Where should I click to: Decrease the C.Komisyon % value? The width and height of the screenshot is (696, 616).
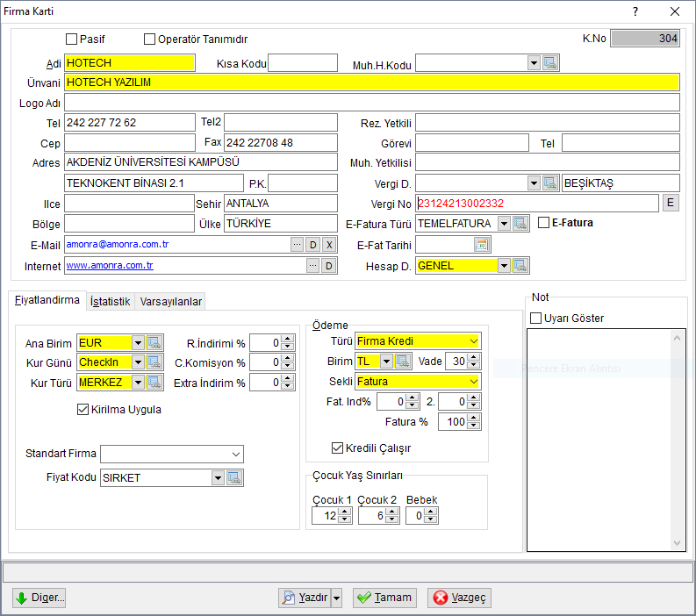pos(288,366)
